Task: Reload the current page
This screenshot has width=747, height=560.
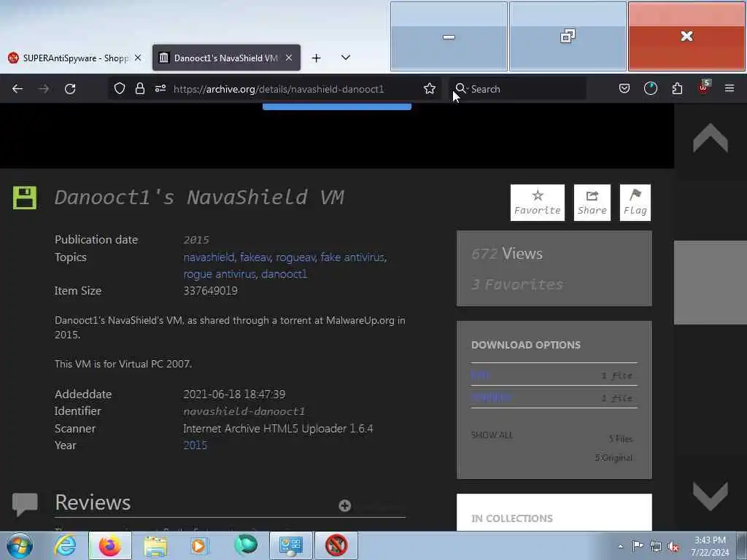Action: pos(70,89)
